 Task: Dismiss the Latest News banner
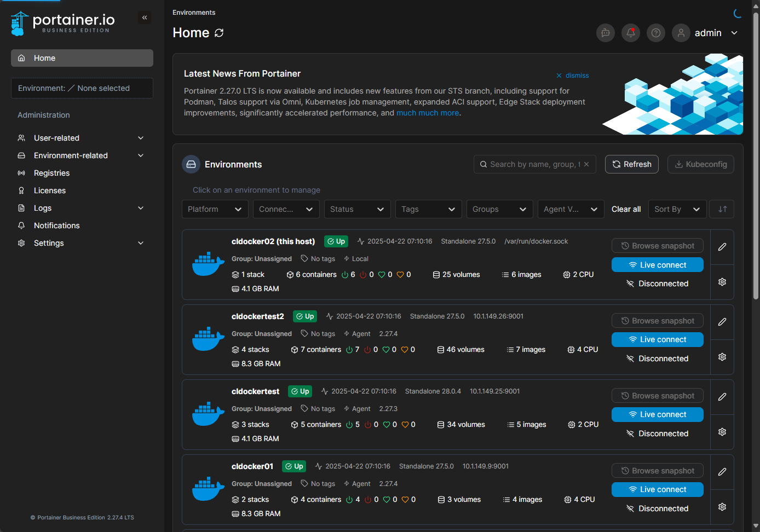[573, 76]
